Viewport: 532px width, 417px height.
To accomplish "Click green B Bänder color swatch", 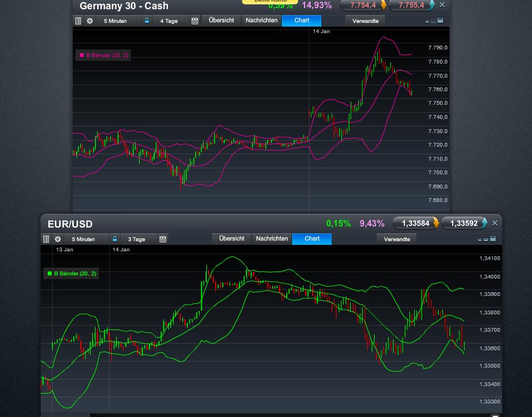I will click(x=50, y=274).
